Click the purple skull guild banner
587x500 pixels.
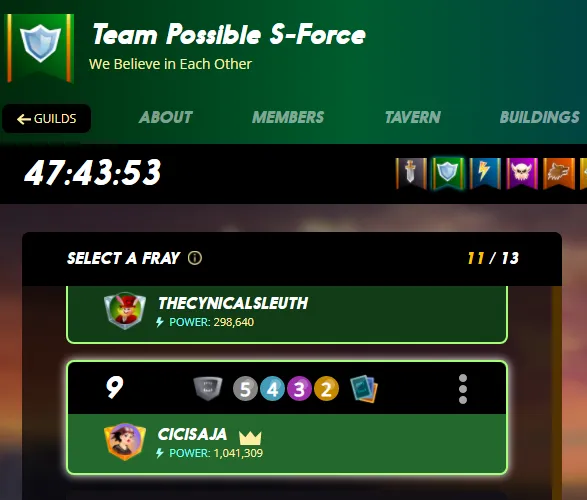522,174
